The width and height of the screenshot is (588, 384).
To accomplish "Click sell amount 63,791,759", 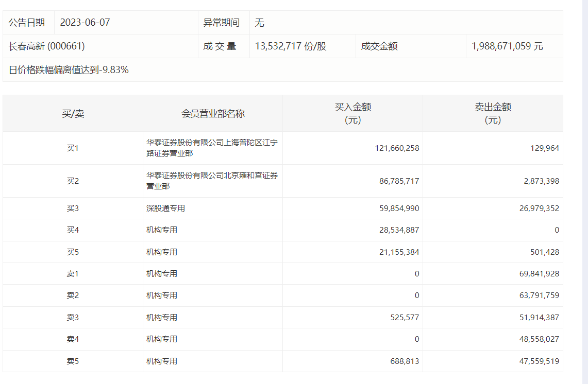I will (539, 295).
